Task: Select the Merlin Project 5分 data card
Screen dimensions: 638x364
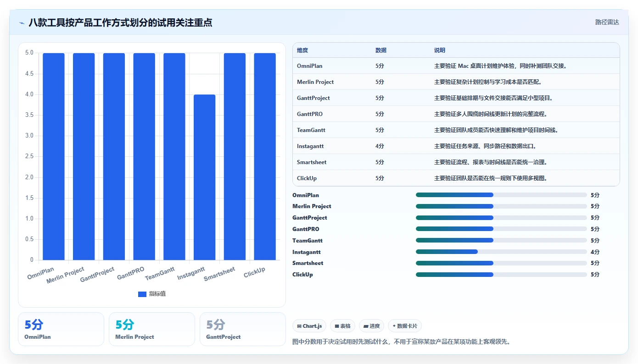Action: 152,329
